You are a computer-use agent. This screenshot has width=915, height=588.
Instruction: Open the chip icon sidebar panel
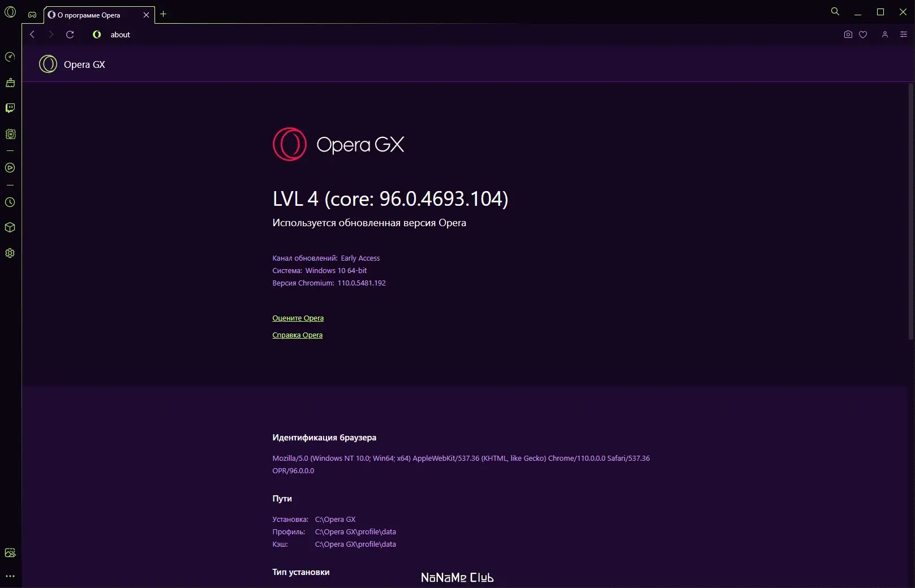tap(10, 134)
